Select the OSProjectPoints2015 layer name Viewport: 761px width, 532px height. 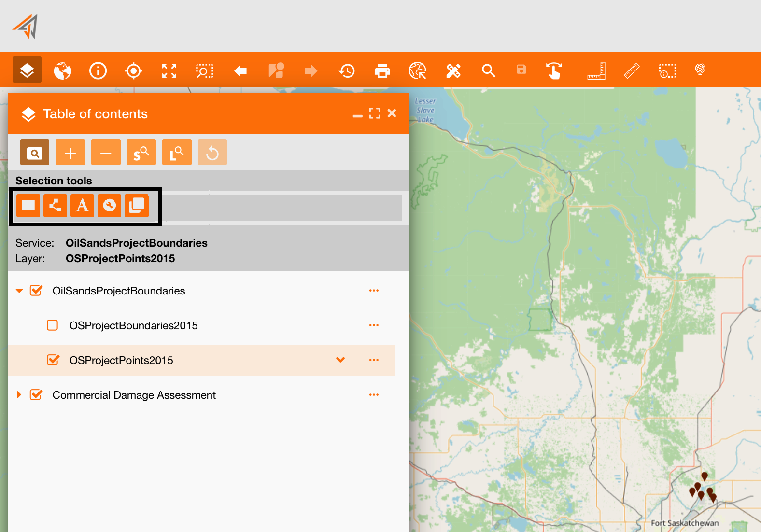tap(121, 360)
